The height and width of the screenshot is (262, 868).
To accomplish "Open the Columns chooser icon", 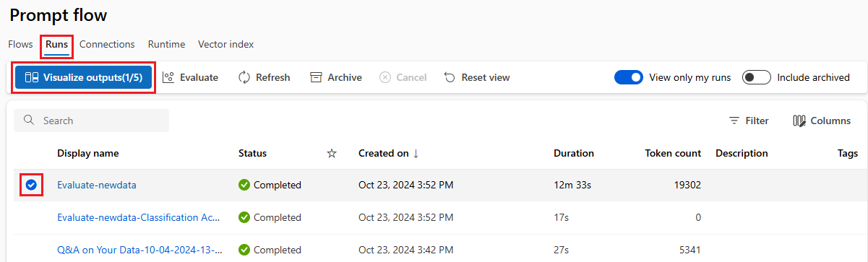I will (799, 121).
